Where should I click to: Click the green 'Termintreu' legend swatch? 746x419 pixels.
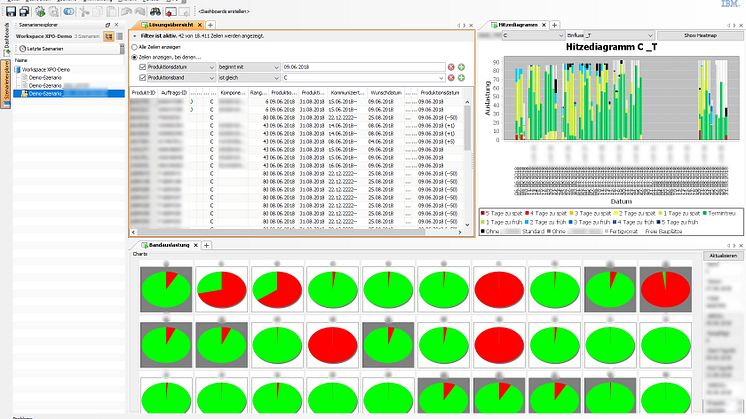point(704,214)
